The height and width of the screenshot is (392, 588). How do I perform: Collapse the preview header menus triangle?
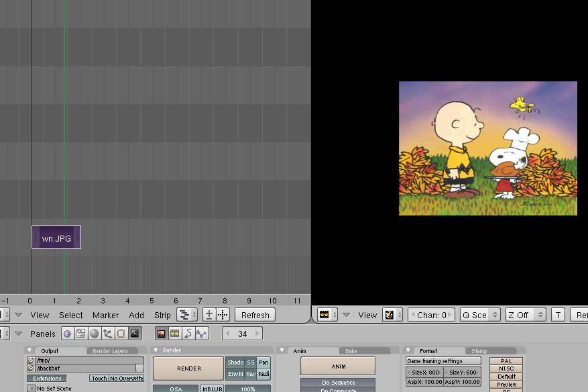click(x=346, y=315)
